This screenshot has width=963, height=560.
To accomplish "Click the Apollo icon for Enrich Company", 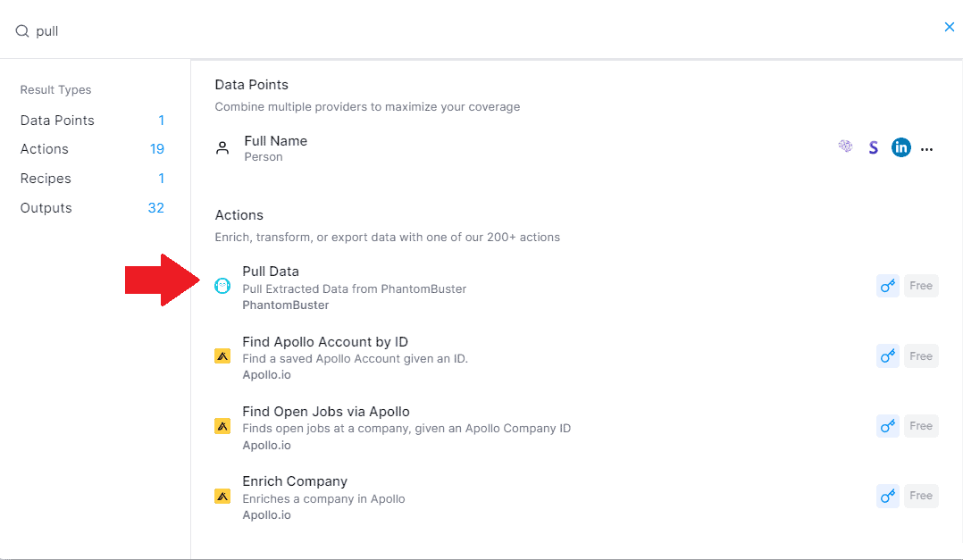I will pos(222,497).
